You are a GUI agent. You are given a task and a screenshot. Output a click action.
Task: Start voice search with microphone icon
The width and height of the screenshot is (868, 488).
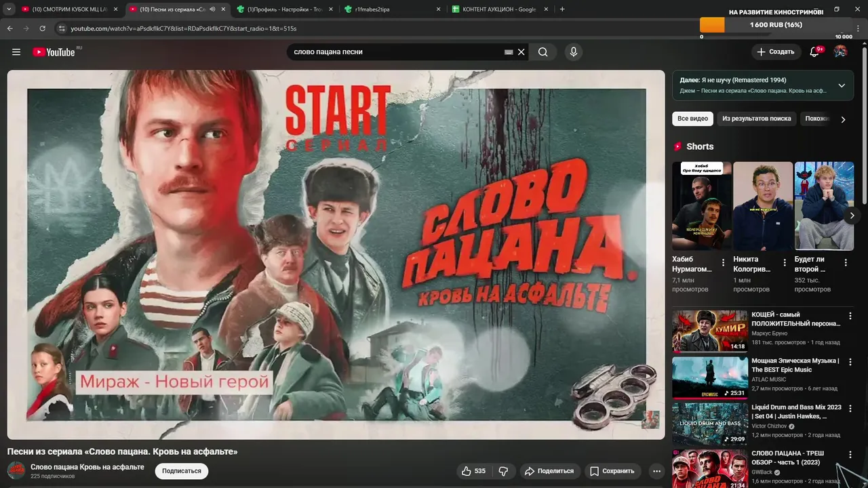pos(574,52)
